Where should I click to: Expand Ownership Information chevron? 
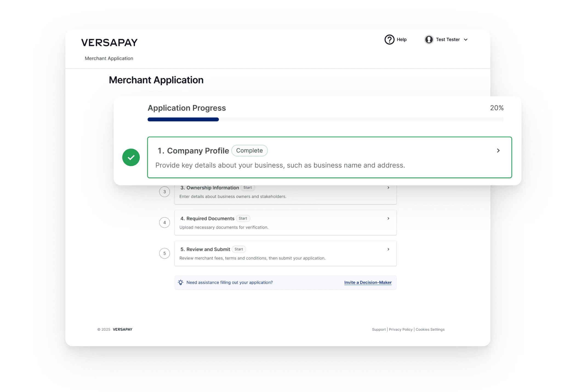[x=388, y=188]
